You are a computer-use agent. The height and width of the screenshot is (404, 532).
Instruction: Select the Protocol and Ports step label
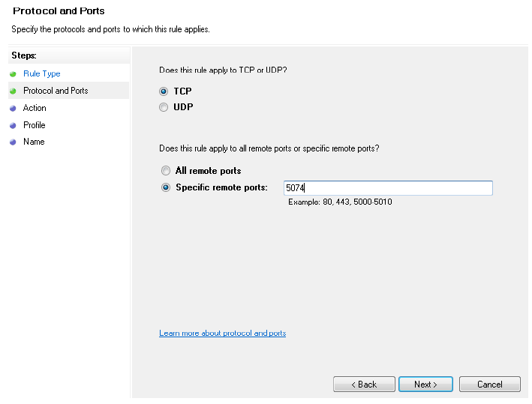(x=56, y=91)
